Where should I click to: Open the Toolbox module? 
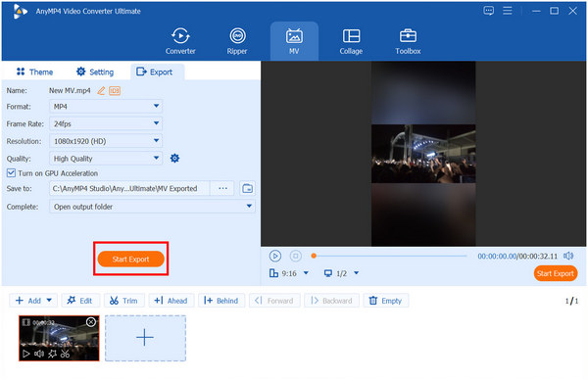point(408,41)
